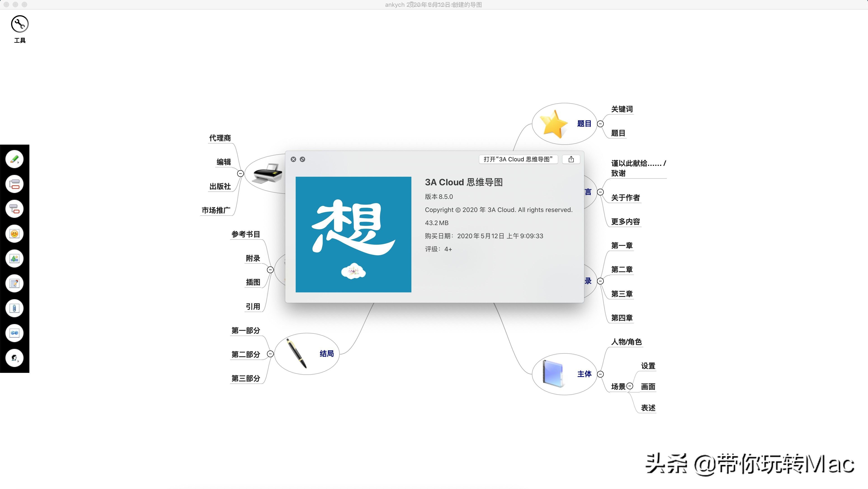Collapse the printer node's branch minus control
Image resolution: width=868 pixels, height=489 pixels.
coord(240,174)
